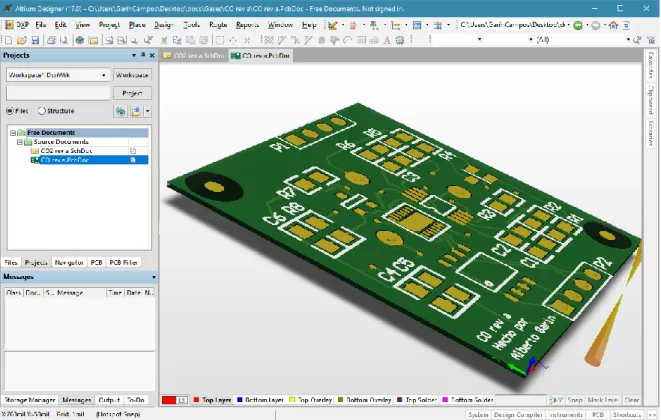661x420 pixels.
Task: Click the Copy toolbar icon
Action: point(177,40)
